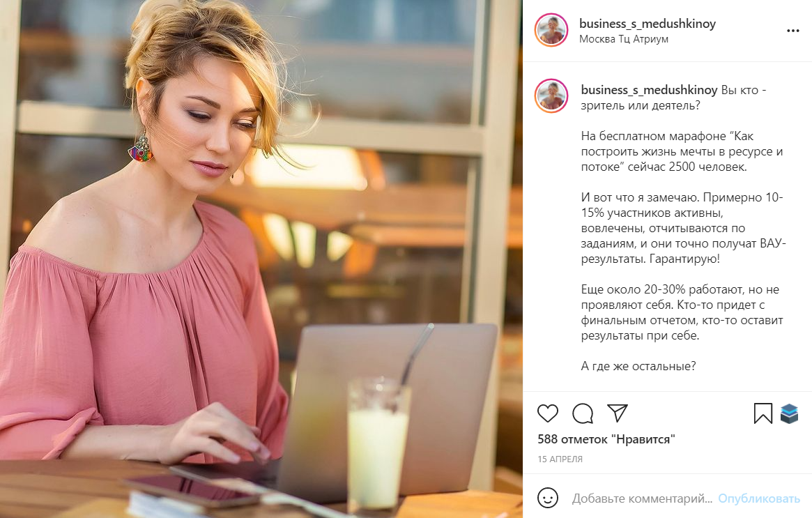Open business_s_medushkinoy username in header

[648, 23]
